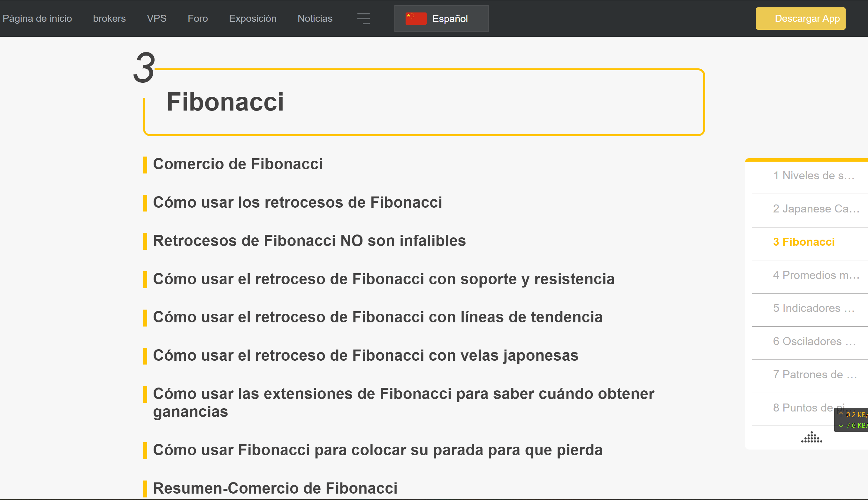Select 2 Japanese Ca… sidebar chapter

(x=816, y=209)
